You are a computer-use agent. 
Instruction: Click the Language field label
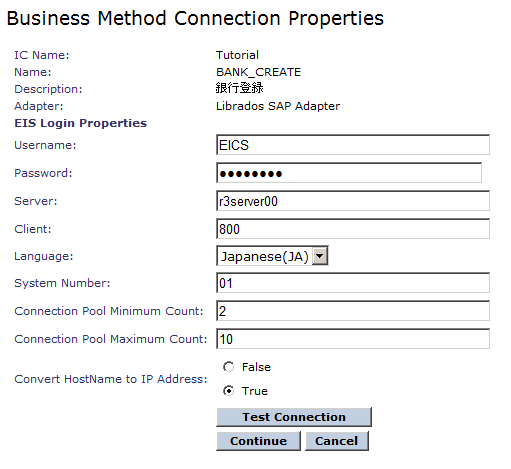pos(44,256)
